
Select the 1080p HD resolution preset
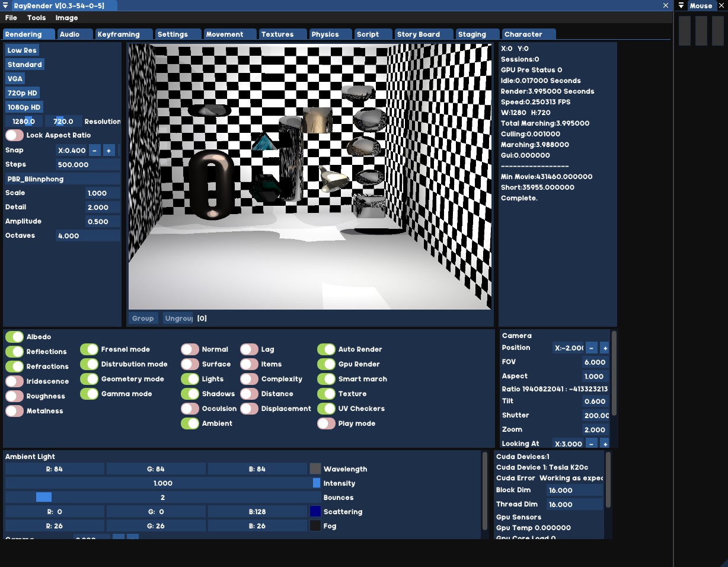pos(24,107)
